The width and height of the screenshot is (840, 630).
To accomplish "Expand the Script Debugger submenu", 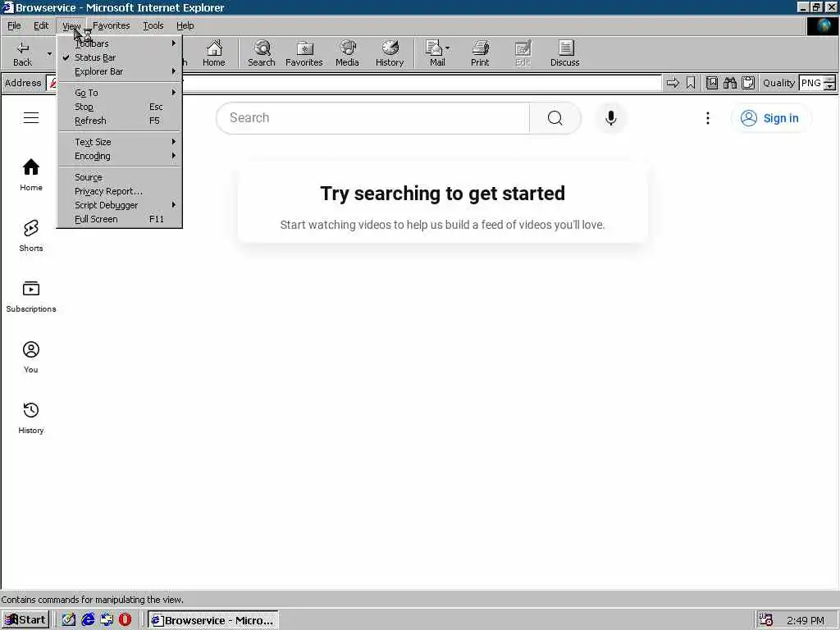I will click(120, 205).
